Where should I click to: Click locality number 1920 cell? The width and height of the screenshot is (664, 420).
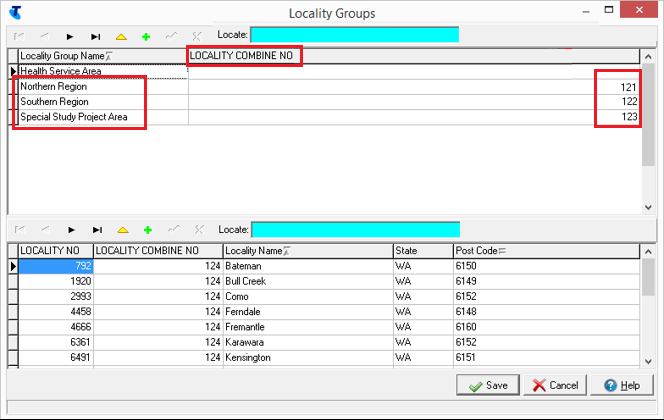coord(55,281)
